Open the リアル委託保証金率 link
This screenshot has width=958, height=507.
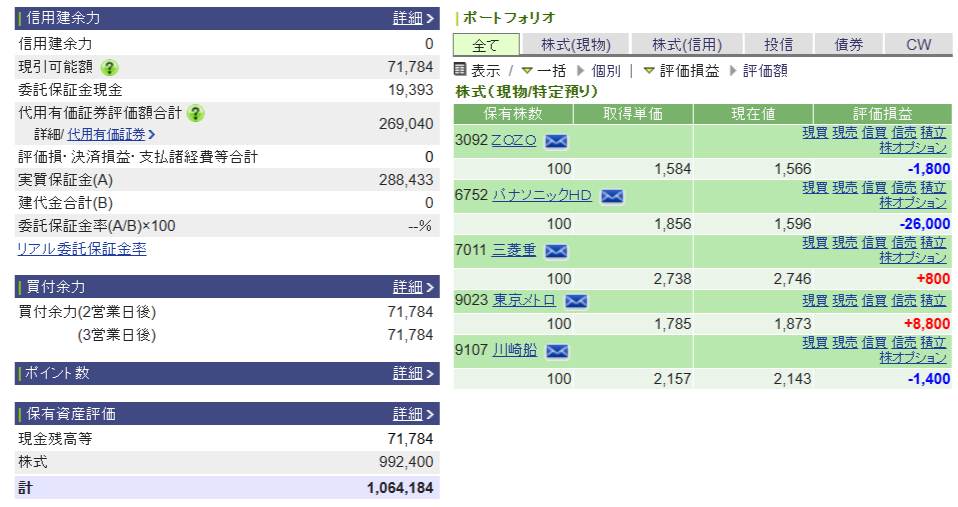tap(82, 249)
